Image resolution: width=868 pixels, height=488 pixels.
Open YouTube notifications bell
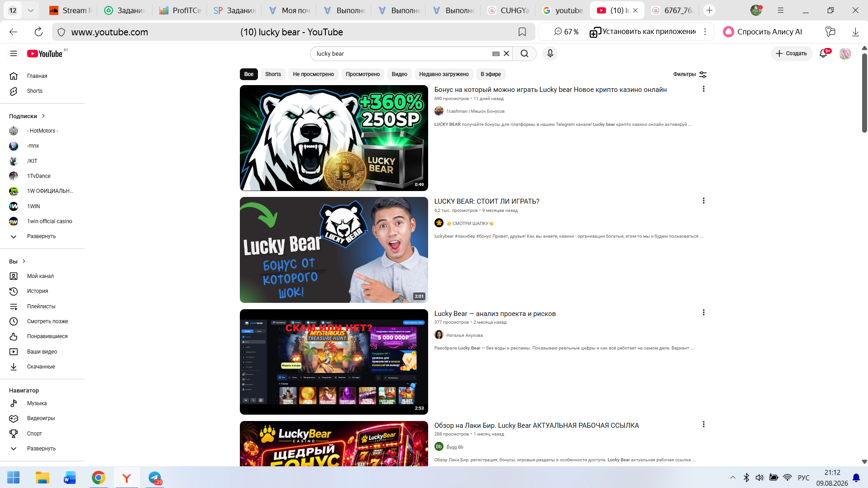pyautogui.click(x=824, y=53)
